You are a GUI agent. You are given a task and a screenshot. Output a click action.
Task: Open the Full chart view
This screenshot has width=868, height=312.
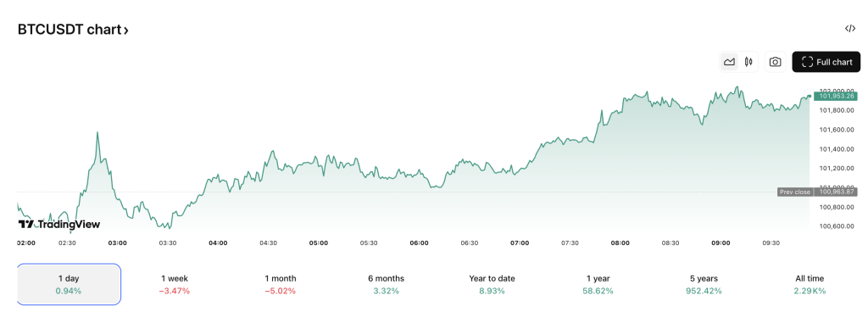coord(826,62)
